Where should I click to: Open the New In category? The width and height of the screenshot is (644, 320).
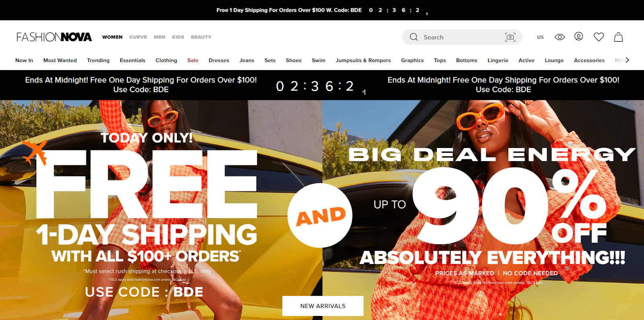24,60
